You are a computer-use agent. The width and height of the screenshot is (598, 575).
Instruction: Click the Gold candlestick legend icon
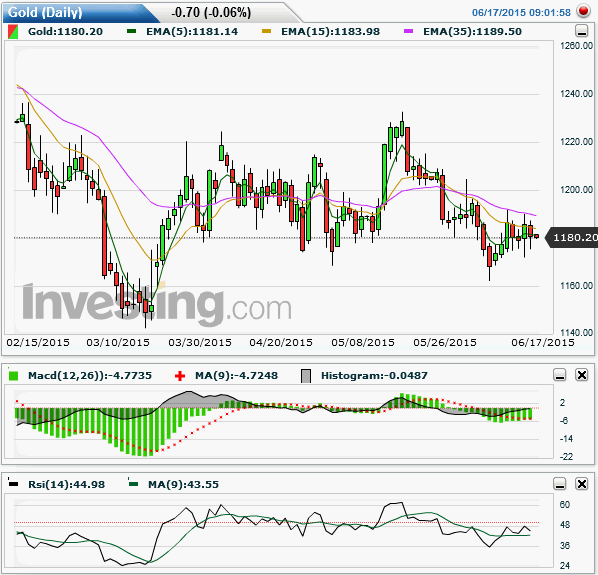[13, 32]
